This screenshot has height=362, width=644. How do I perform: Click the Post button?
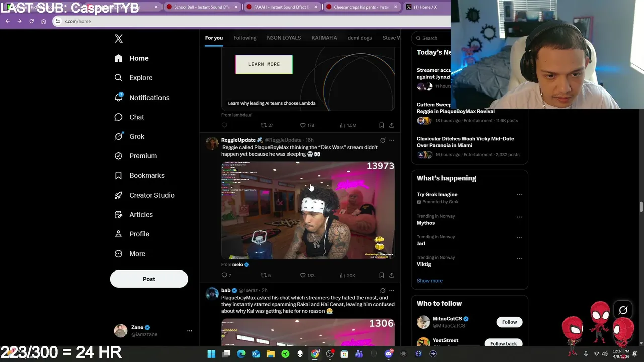(149, 279)
